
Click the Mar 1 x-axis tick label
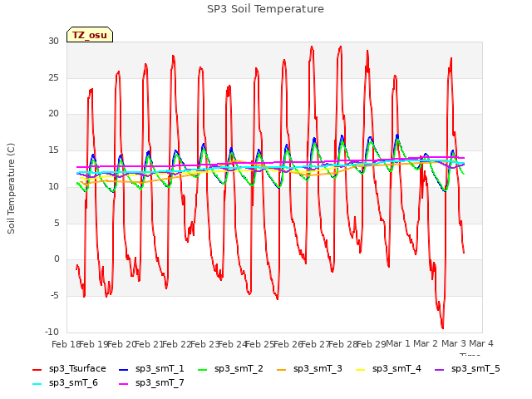[398, 343]
